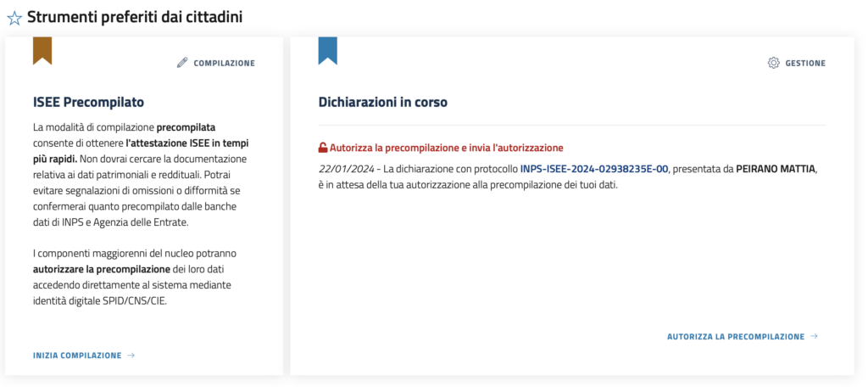Click the arrow after Autorizza la Precompilazione

tap(815, 337)
